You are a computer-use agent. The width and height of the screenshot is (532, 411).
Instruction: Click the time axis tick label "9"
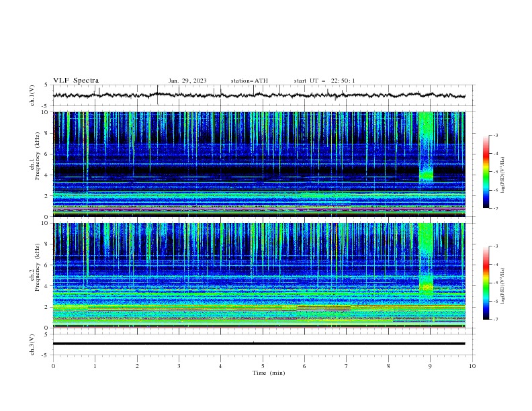pos(430,366)
